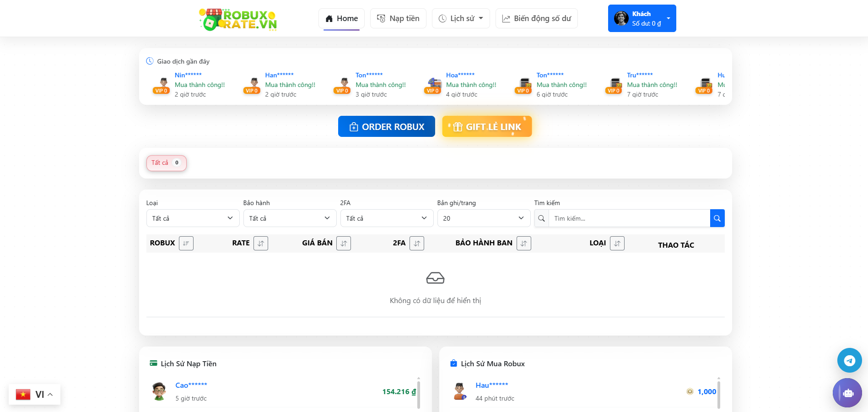868x412 pixels.
Task: Sort table by RATE column
Action: (260, 244)
